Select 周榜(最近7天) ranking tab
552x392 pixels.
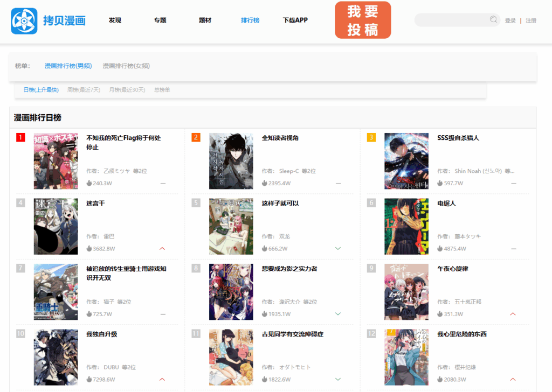(84, 90)
